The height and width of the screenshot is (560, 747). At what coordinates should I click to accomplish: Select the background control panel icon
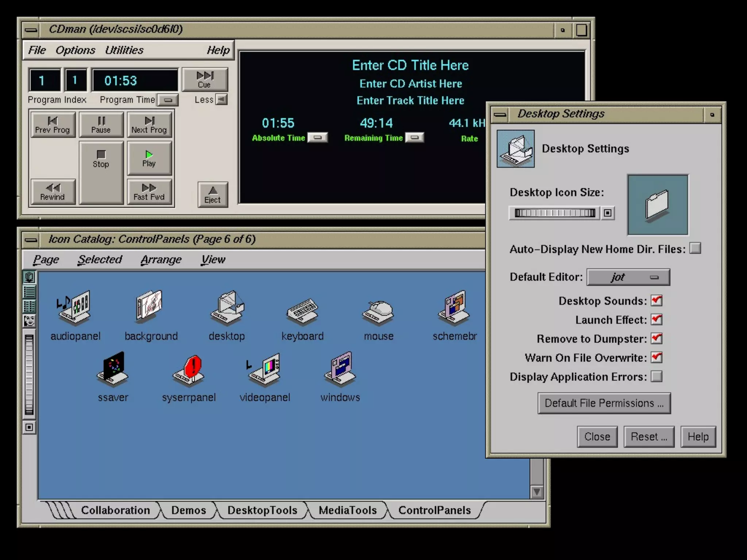click(149, 307)
